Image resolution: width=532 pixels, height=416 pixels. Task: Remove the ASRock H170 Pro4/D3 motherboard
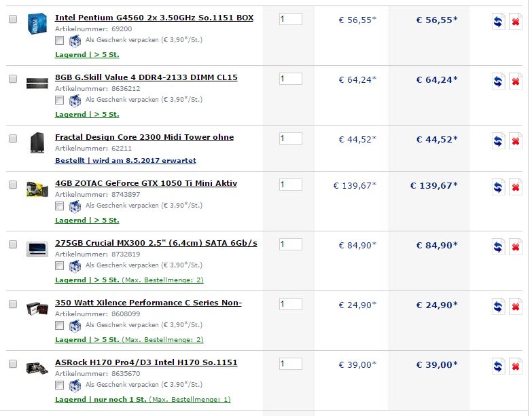[516, 366]
